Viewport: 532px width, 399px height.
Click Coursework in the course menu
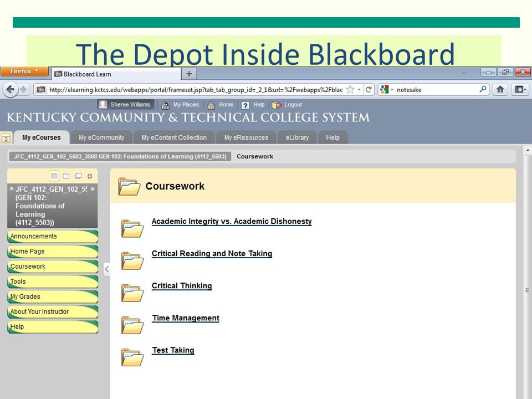coord(53,267)
